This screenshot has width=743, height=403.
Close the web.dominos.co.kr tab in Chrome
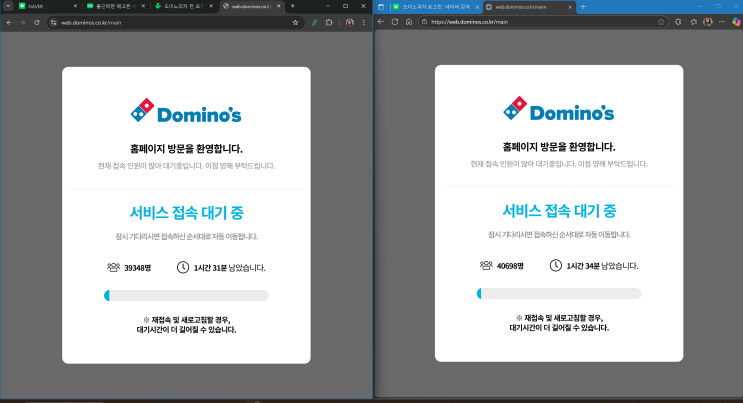point(279,6)
